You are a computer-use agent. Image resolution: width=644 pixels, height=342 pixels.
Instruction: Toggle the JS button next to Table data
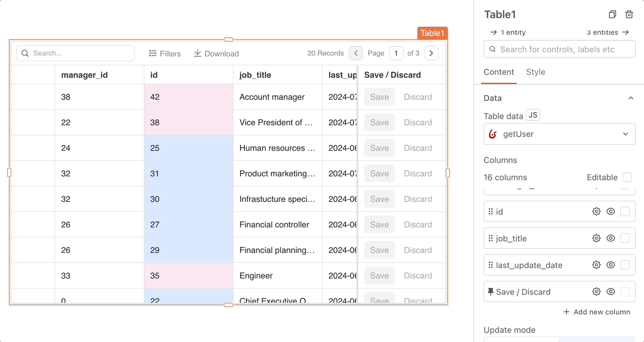(x=533, y=115)
